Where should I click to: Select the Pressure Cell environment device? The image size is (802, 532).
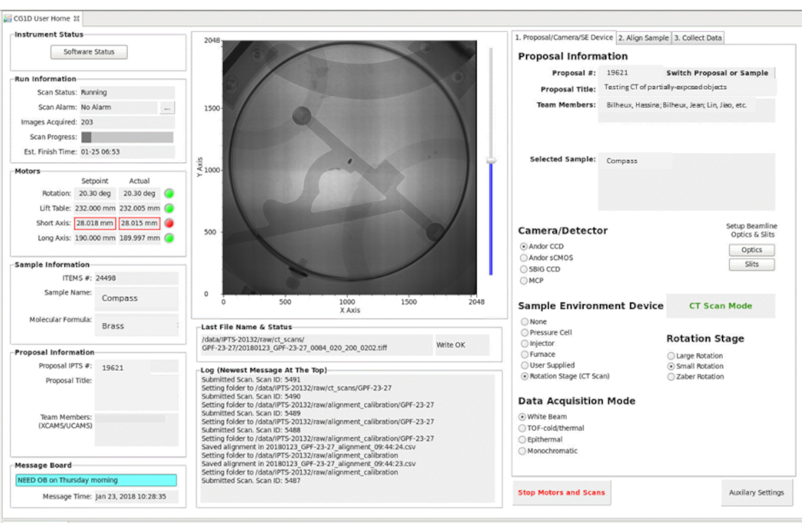[525, 333]
